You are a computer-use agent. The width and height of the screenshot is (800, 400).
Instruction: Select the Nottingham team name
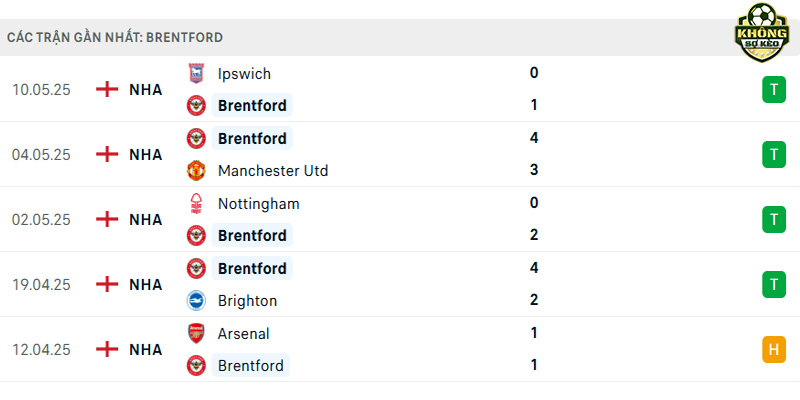[x=259, y=204]
